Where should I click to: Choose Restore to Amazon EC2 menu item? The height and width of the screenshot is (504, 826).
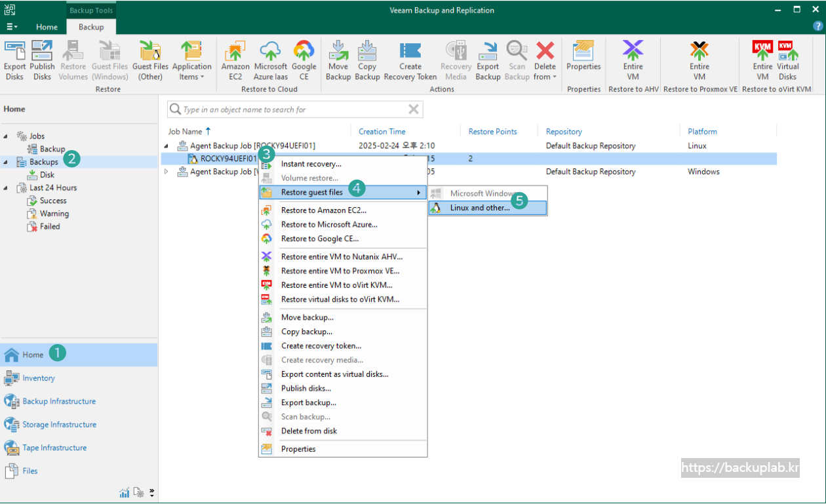(x=343, y=210)
